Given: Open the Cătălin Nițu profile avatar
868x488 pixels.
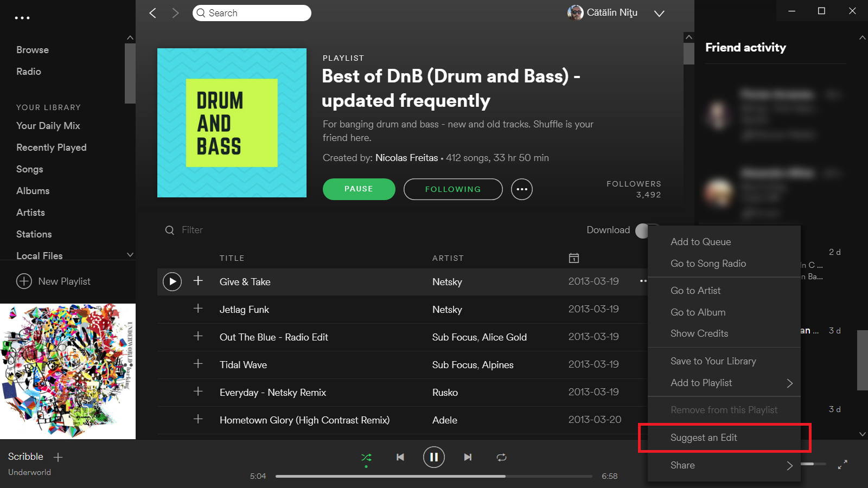Looking at the screenshot, I should [x=575, y=12].
